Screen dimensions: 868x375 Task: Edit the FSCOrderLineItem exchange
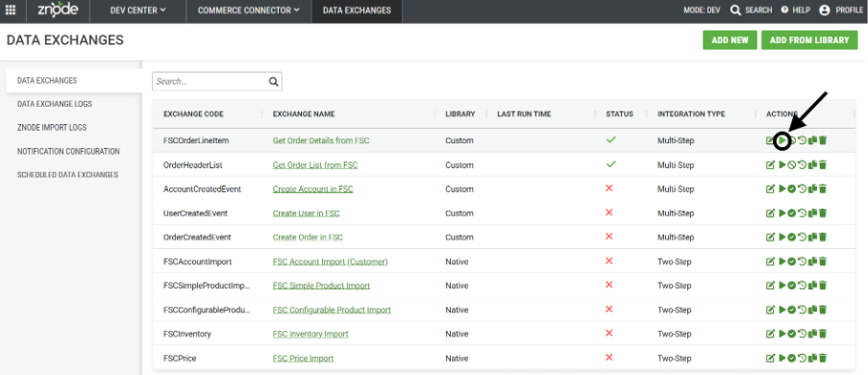click(770, 140)
